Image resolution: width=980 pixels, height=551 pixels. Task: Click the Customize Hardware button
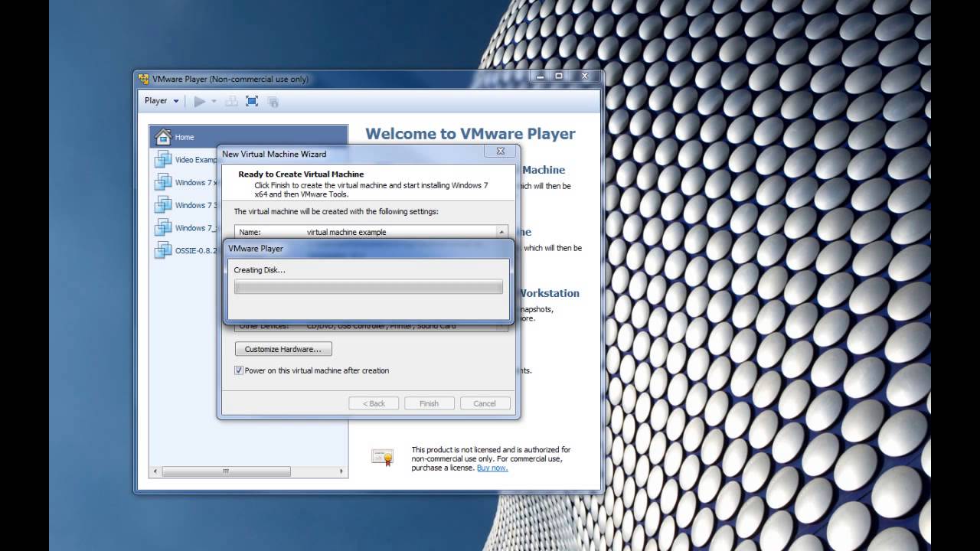pyautogui.click(x=283, y=349)
